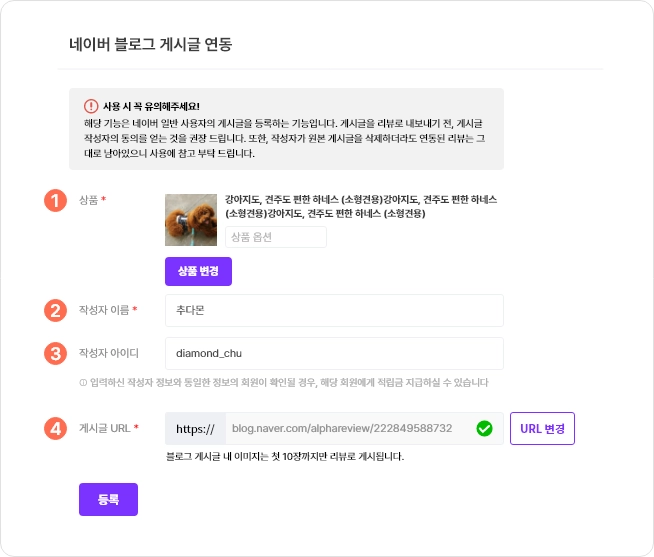654x557 pixels.
Task: Click the https:// prefix box
Action: coord(195,429)
